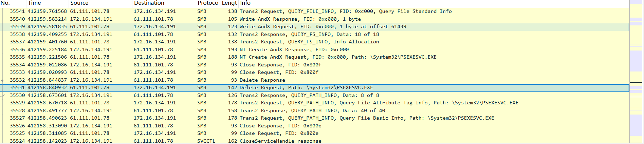This screenshot has width=644, height=144.
Task: Select packet 35533 Close Request FID 0x800f
Action: click(x=315, y=72)
